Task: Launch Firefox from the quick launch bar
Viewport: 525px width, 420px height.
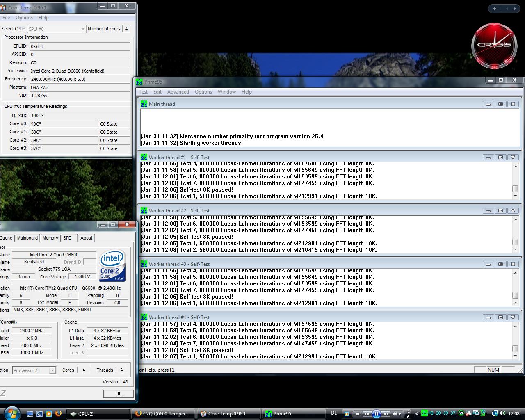Action: pos(58,413)
